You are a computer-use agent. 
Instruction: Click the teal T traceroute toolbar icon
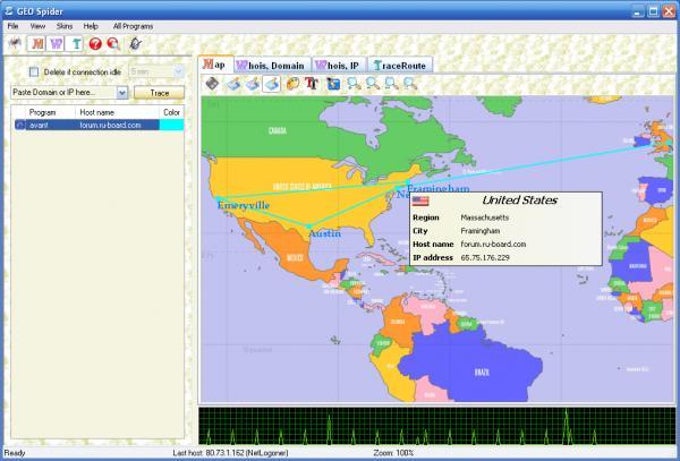coord(75,44)
